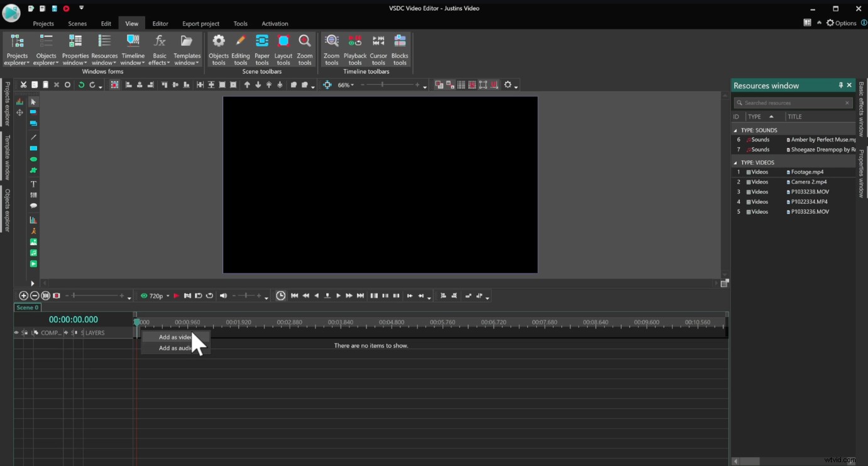The width and height of the screenshot is (868, 466).
Task: Open the Options menu at top right
Action: (x=841, y=23)
